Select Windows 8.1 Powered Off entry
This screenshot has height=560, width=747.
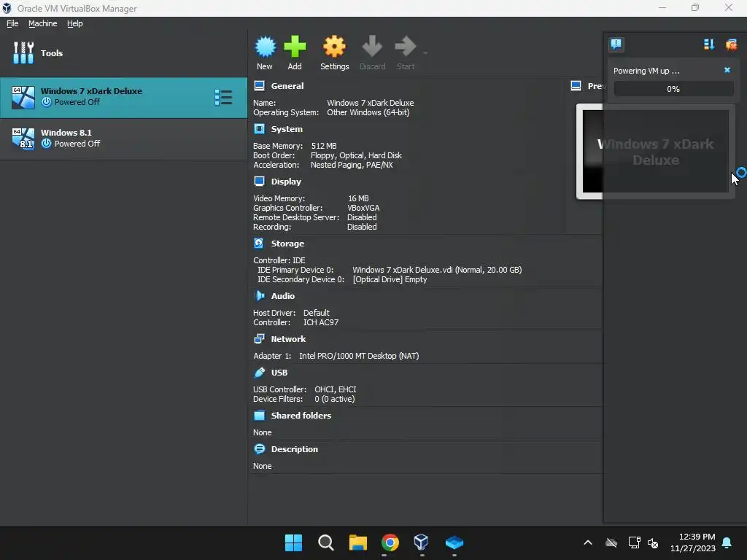(x=124, y=139)
